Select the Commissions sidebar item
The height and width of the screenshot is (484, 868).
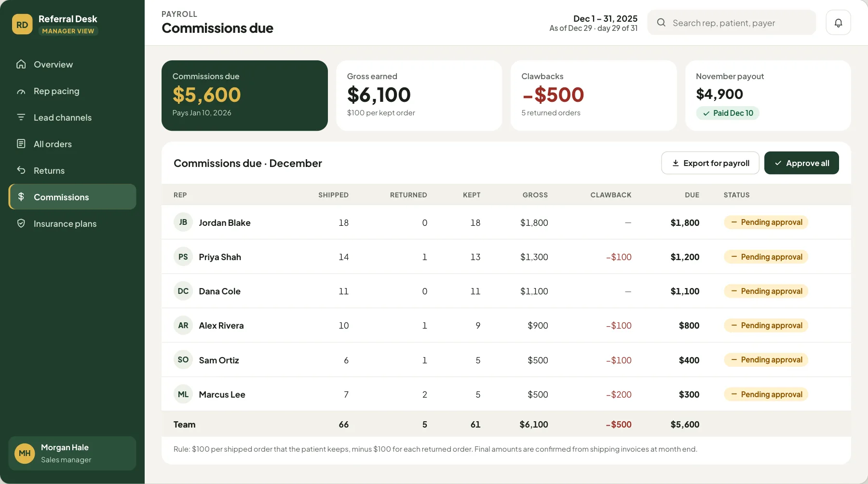click(72, 197)
